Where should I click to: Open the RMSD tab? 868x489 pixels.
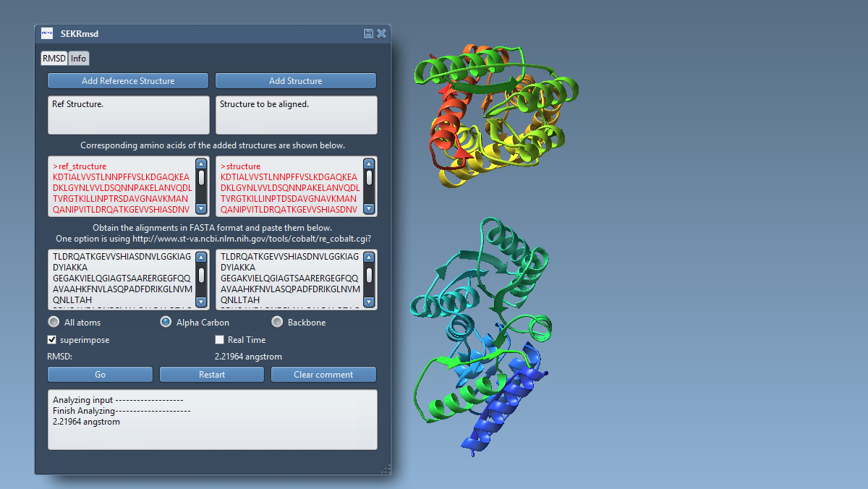click(54, 59)
